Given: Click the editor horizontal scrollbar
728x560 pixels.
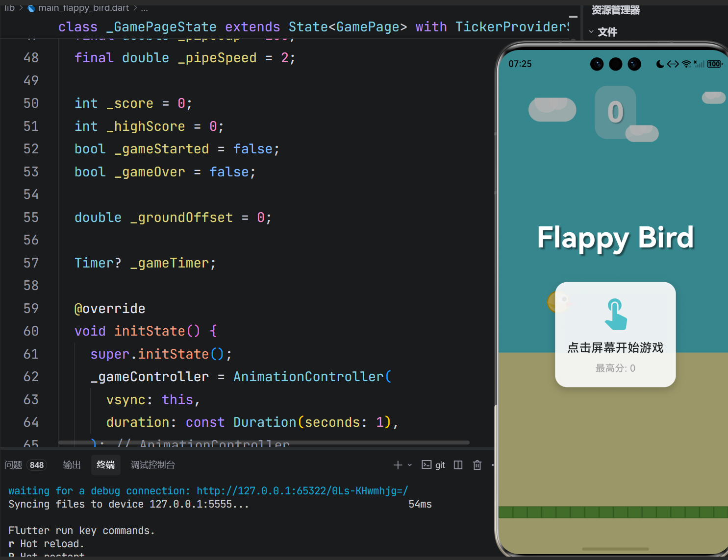Looking at the screenshot, I should 264,442.
